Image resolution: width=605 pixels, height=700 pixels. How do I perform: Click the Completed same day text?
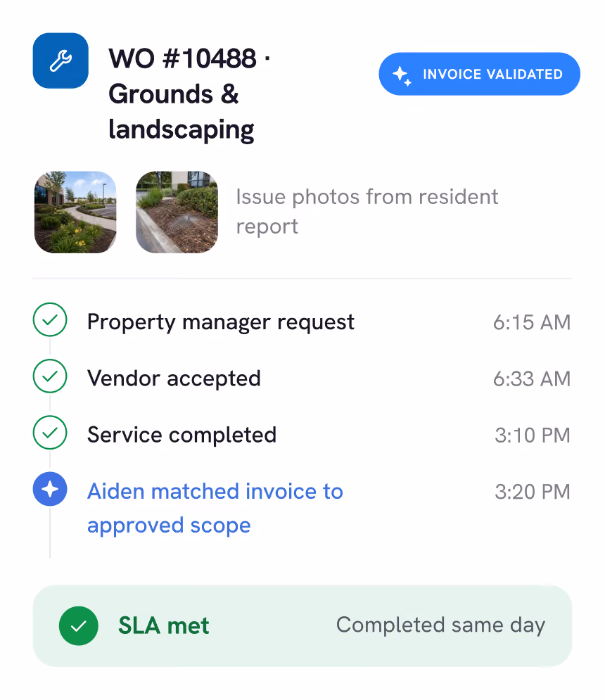pos(440,625)
